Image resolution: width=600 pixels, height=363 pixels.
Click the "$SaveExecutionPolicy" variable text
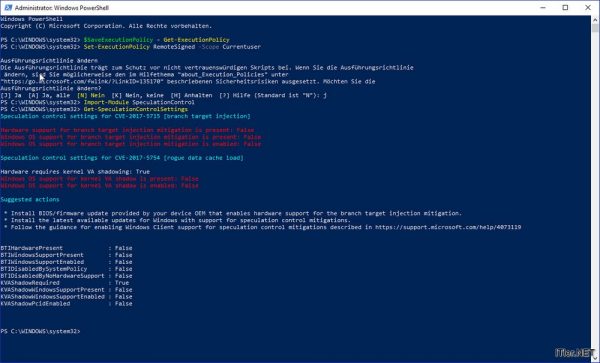tap(118, 40)
